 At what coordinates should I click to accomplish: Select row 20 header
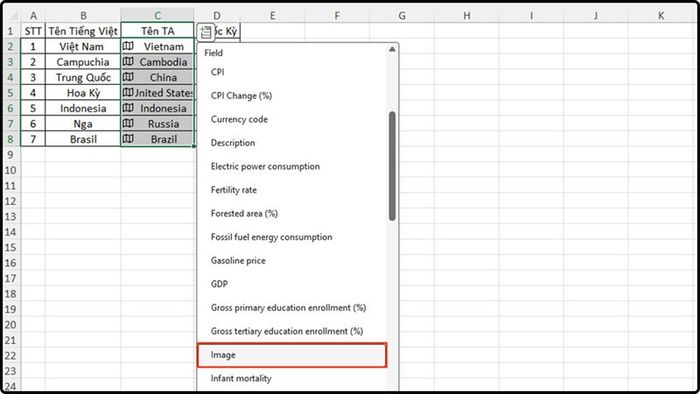pyautogui.click(x=11, y=325)
